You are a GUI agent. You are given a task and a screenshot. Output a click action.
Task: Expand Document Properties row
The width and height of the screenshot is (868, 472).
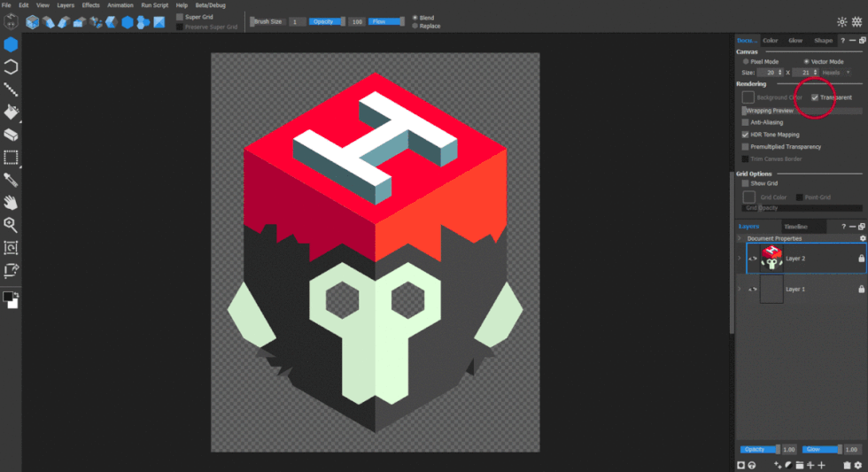pyautogui.click(x=740, y=238)
